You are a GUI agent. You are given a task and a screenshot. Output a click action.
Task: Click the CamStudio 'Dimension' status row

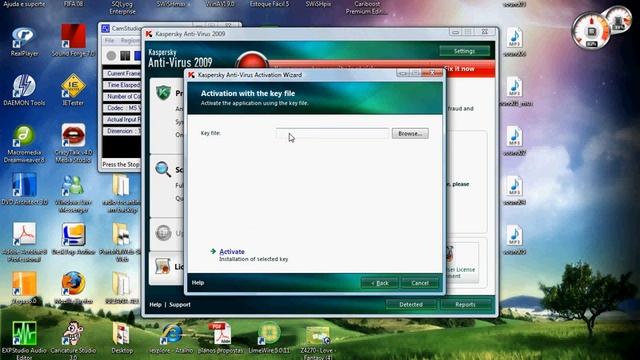[122, 131]
